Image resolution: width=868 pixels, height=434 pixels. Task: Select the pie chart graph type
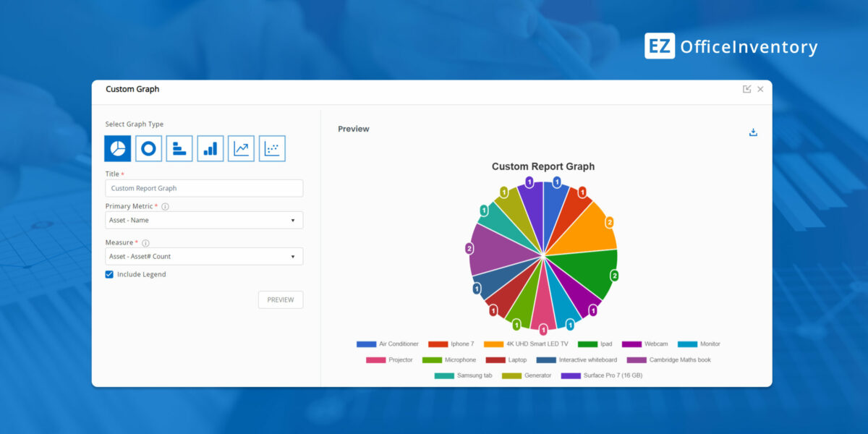[x=118, y=148]
